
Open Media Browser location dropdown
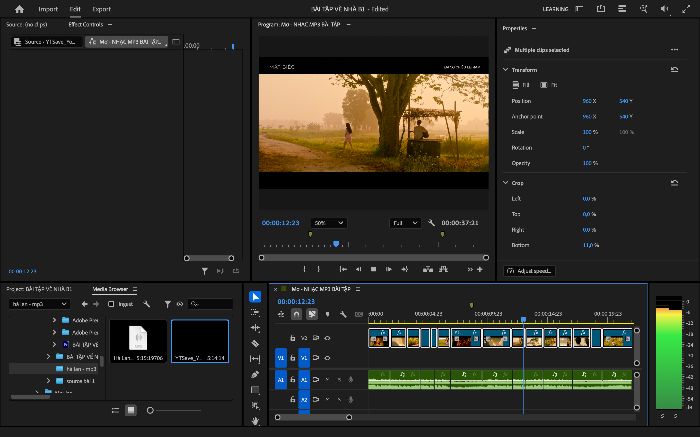point(39,304)
